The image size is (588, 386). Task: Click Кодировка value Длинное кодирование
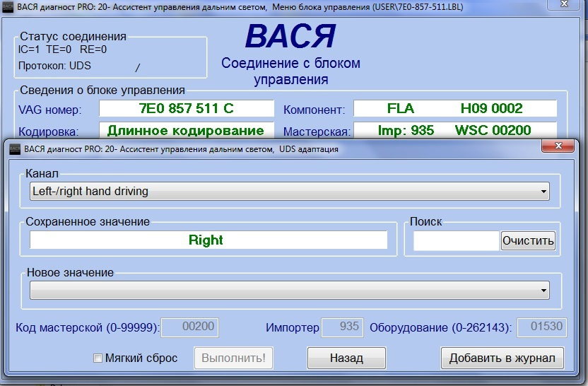187,130
